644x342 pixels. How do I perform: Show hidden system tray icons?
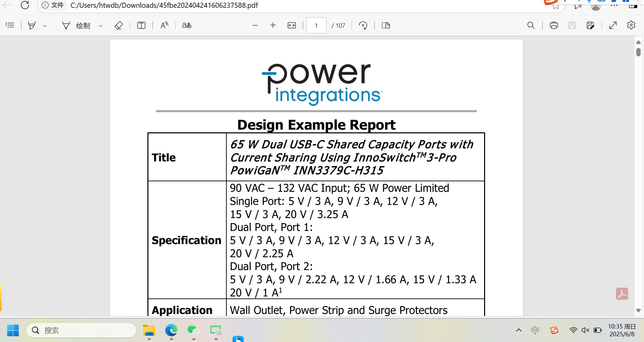click(x=519, y=330)
